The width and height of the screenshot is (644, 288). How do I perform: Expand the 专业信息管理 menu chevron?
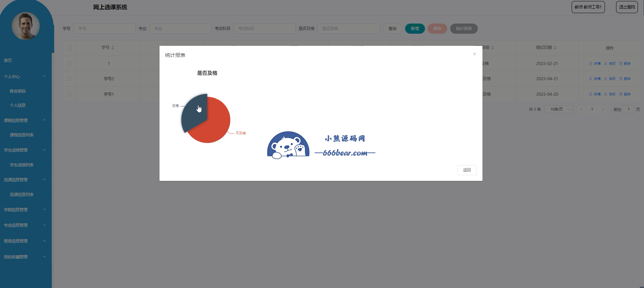pyautogui.click(x=44, y=225)
